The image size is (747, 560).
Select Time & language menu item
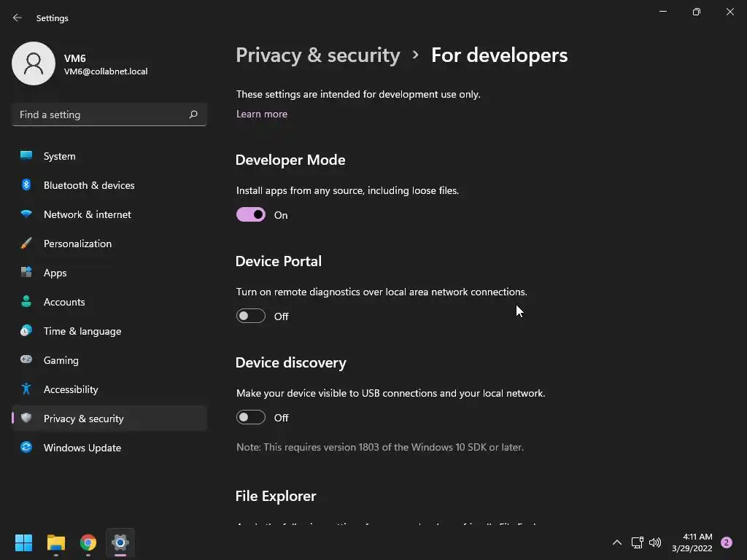click(x=82, y=331)
